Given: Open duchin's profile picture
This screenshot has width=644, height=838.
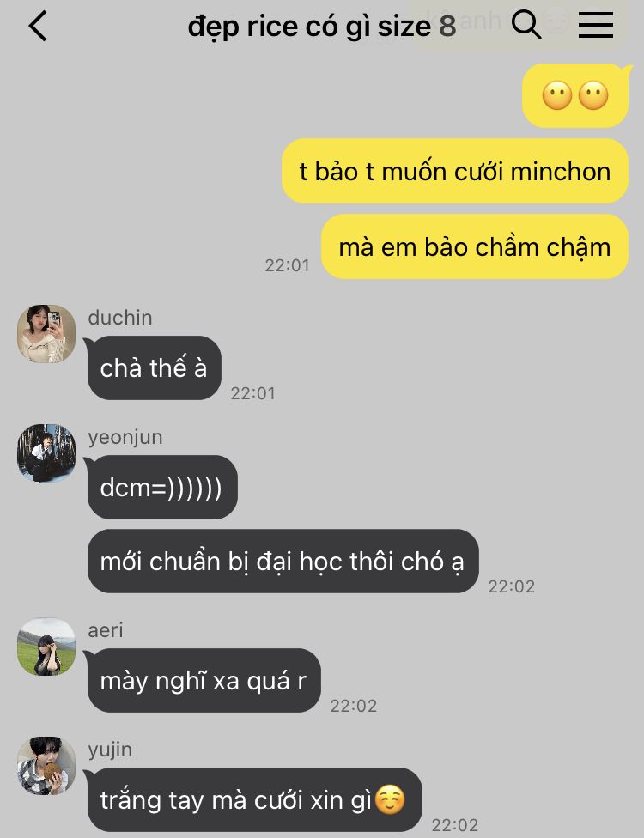Looking at the screenshot, I should 46,334.
